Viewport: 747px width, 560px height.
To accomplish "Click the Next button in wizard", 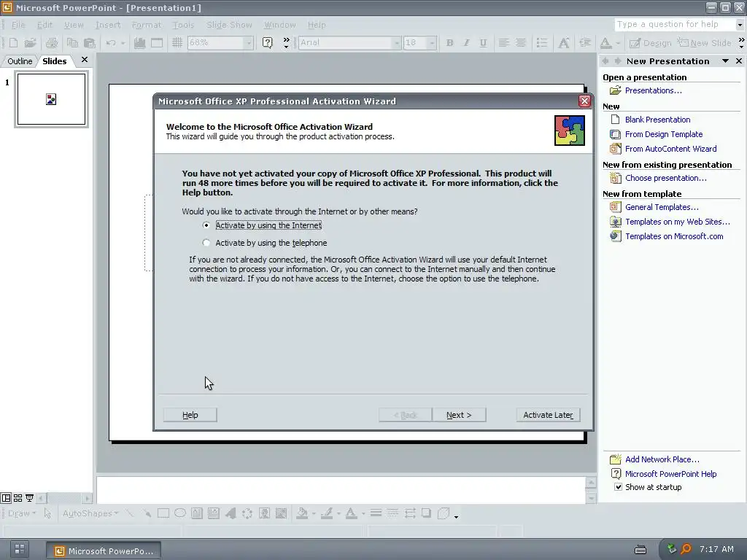I will (x=459, y=415).
